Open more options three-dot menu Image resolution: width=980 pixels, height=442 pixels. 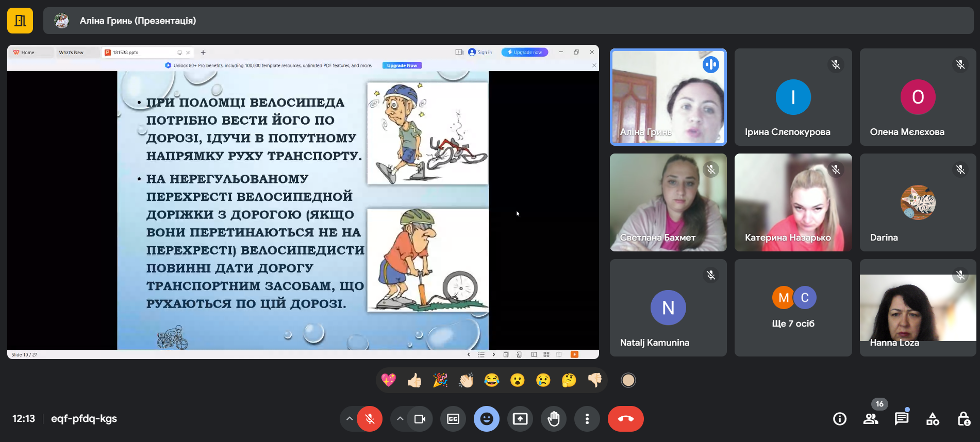[x=587, y=419]
